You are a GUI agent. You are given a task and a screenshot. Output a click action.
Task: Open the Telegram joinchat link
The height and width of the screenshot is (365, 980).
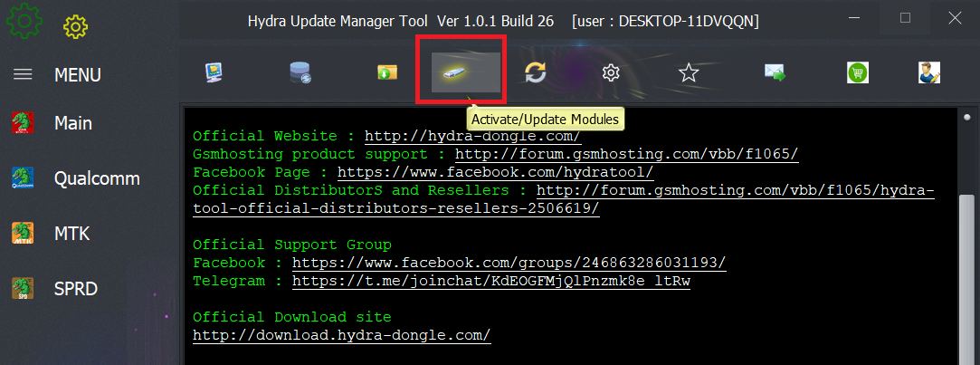coord(491,281)
